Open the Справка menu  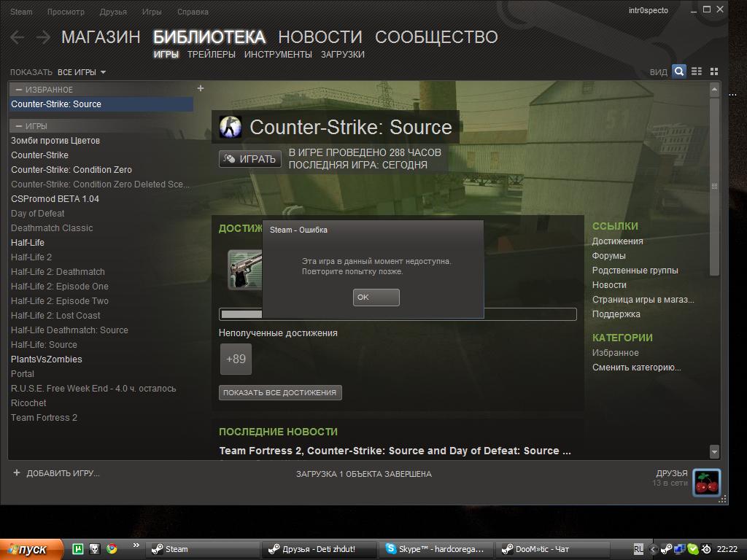(193, 12)
